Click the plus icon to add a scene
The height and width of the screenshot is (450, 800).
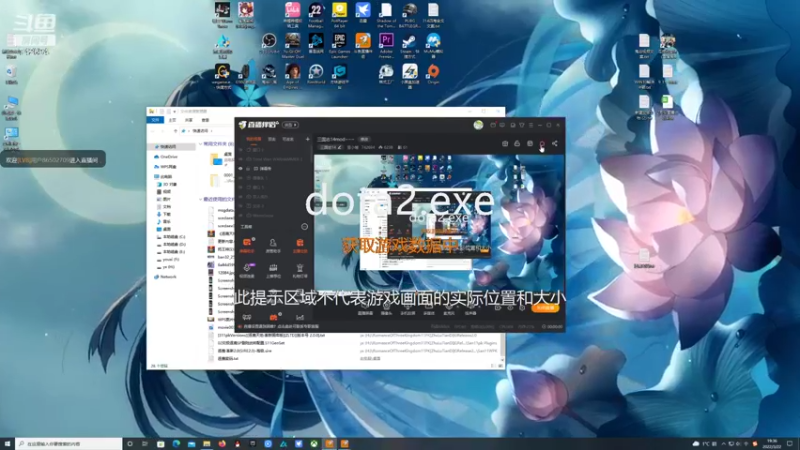click(x=307, y=139)
